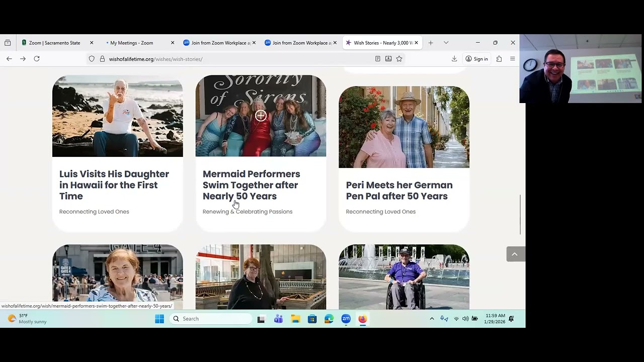
Task: Open clock showing 11:59 AM
Action: (495, 319)
